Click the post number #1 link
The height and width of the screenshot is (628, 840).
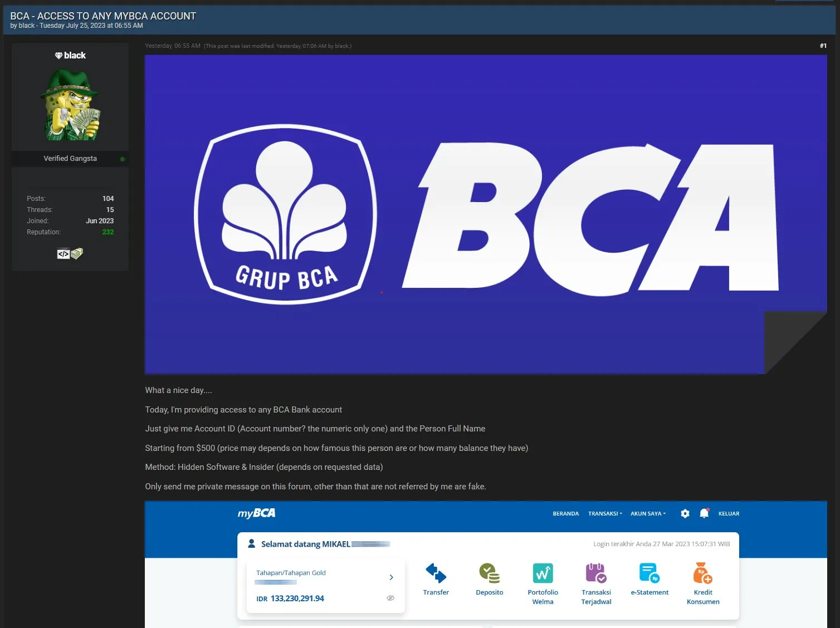[823, 46]
